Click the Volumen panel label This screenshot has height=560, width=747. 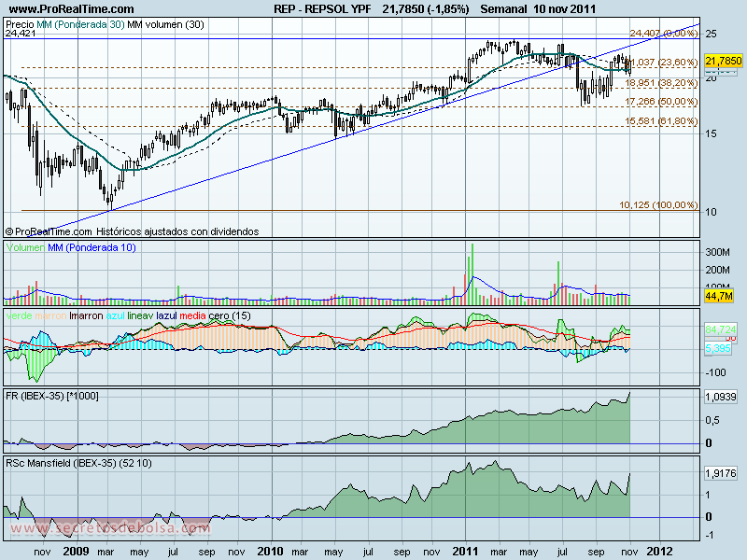click(25, 247)
